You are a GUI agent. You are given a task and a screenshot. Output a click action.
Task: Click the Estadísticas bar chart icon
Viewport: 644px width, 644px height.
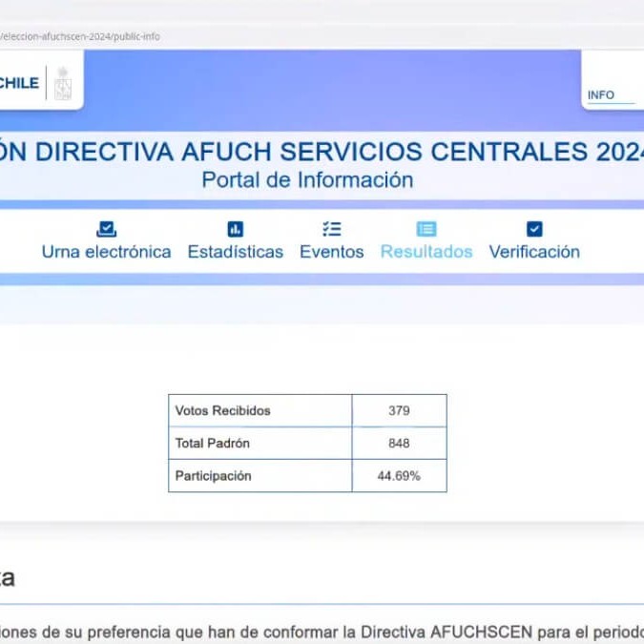pos(236,229)
